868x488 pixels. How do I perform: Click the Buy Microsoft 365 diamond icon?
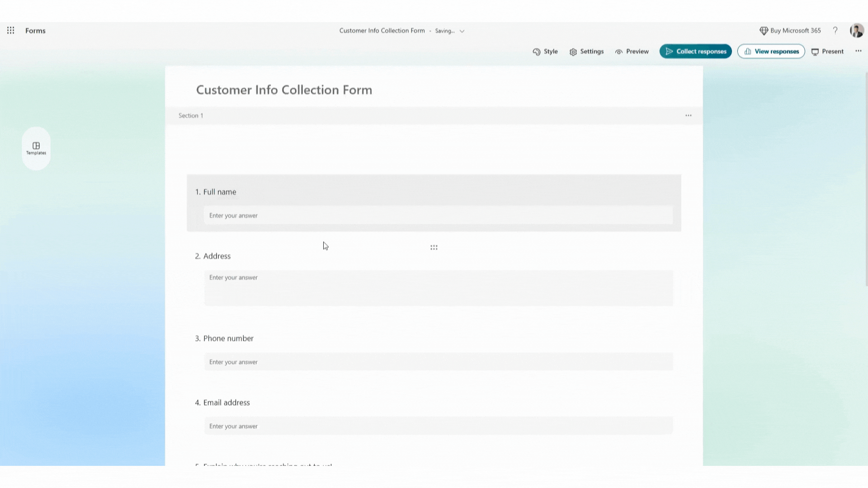click(x=764, y=31)
